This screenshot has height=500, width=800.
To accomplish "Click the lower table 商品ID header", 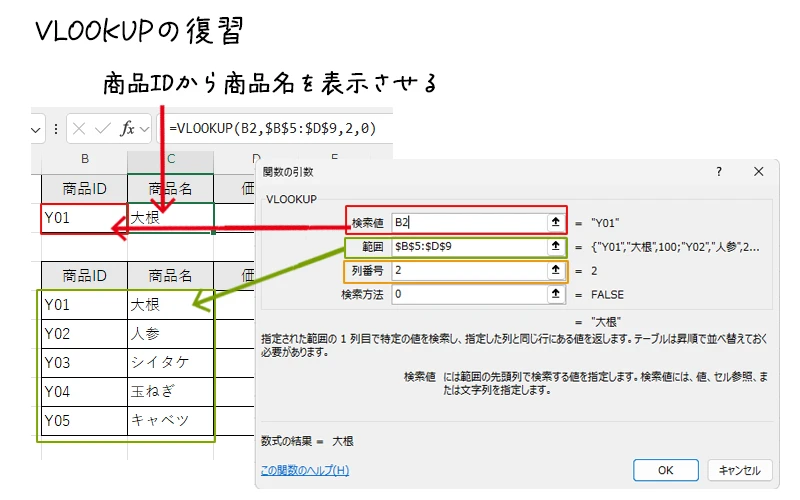I will 85,276.
